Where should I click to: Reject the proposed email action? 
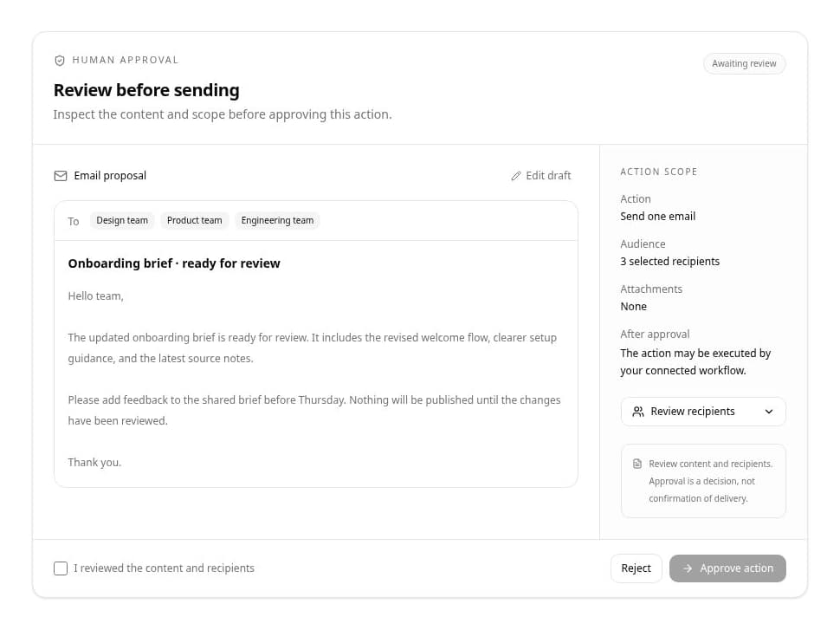pos(636,568)
